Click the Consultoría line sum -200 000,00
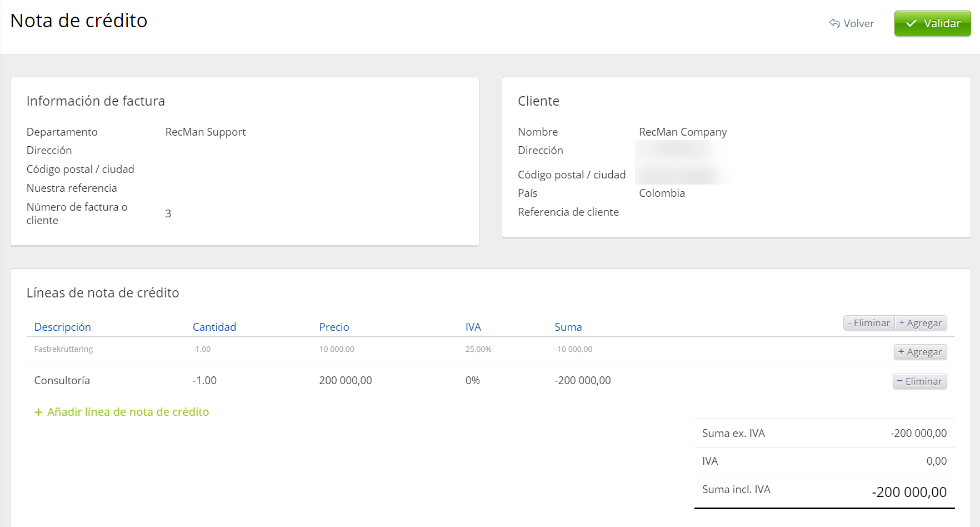Image resolution: width=980 pixels, height=527 pixels. (x=582, y=380)
